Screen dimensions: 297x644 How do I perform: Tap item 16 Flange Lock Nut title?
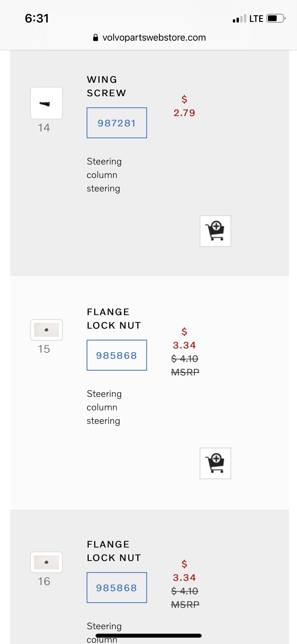click(114, 551)
